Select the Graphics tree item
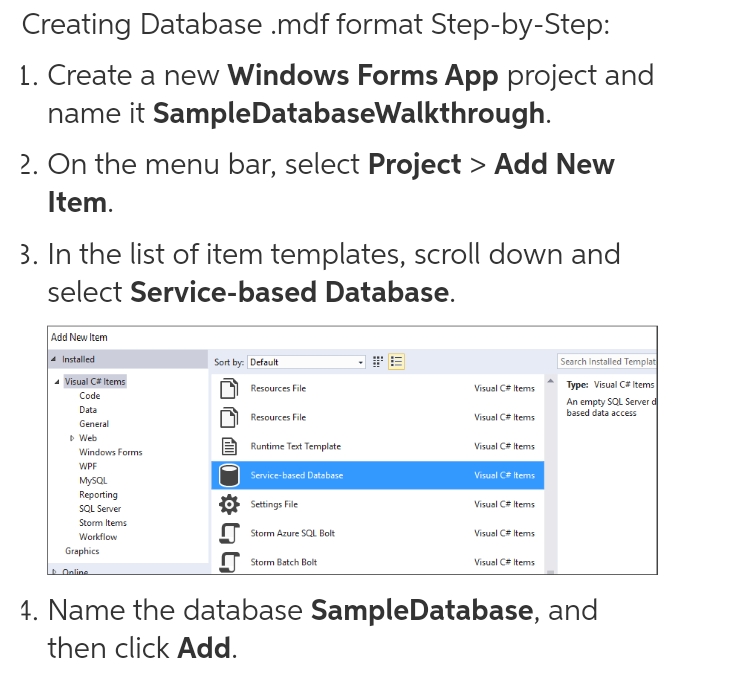 pyautogui.click(x=82, y=551)
